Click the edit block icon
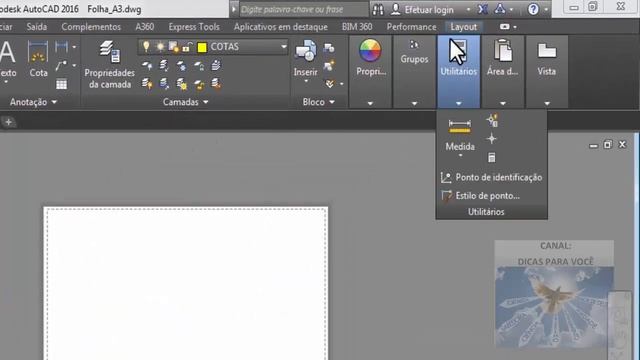Screen dimensions: 640x360 [329, 65]
